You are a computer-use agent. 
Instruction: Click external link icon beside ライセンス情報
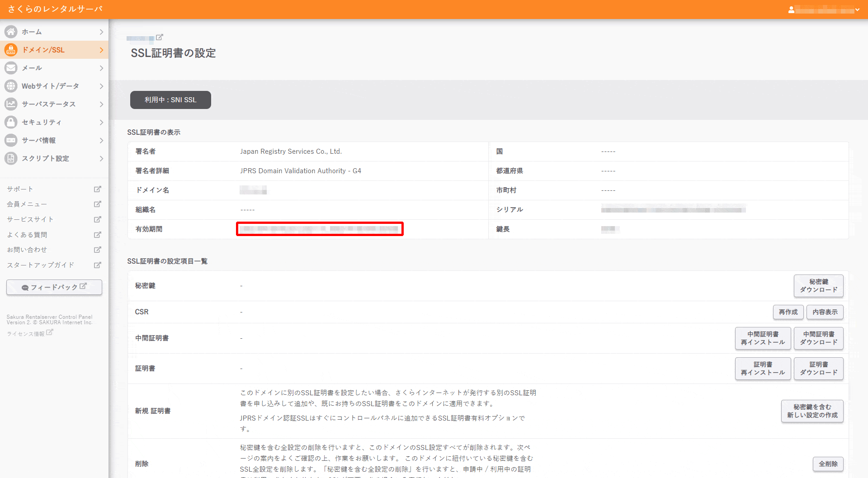(x=50, y=332)
